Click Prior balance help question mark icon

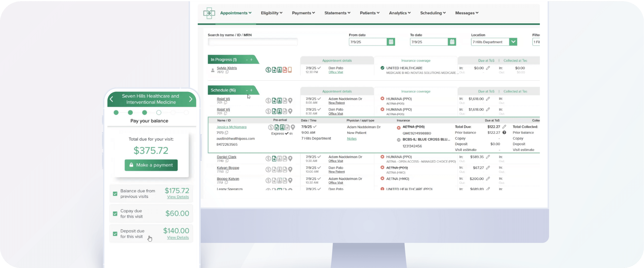pos(504,133)
